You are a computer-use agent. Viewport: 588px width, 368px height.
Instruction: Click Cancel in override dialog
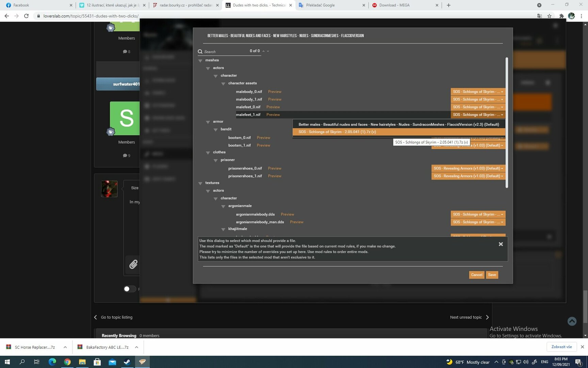click(476, 275)
